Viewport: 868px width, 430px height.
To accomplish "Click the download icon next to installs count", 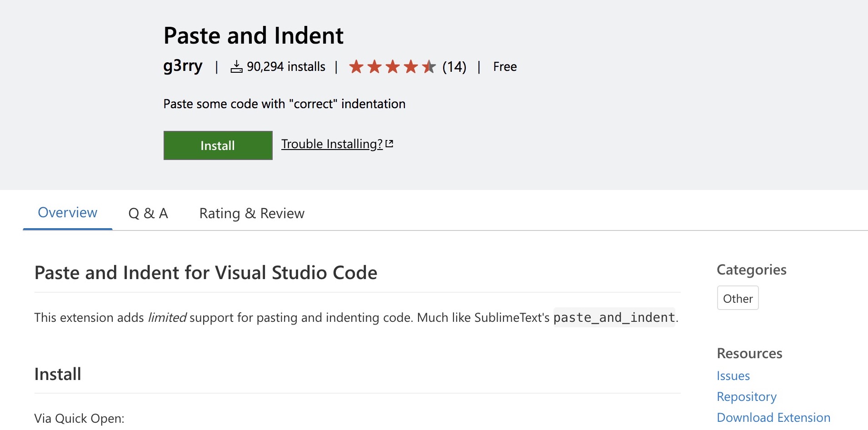I will click(x=236, y=67).
